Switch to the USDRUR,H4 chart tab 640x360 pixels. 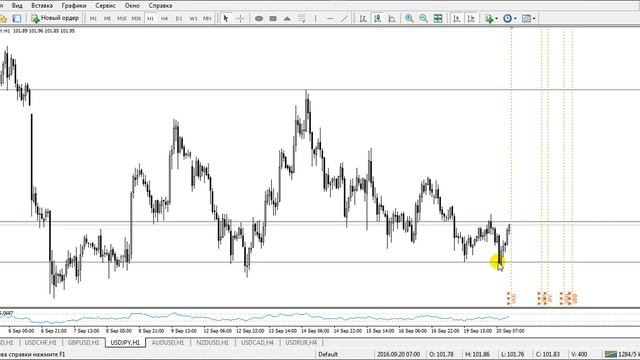click(301, 342)
